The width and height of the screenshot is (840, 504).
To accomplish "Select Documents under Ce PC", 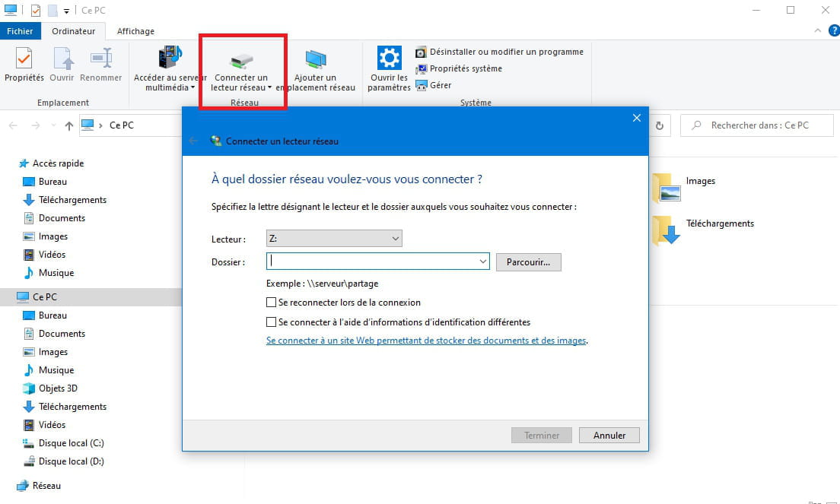I will coord(54,333).
